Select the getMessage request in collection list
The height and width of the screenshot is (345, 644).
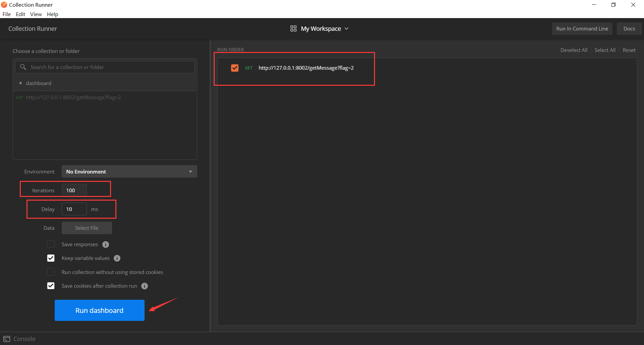pos(73,97)
